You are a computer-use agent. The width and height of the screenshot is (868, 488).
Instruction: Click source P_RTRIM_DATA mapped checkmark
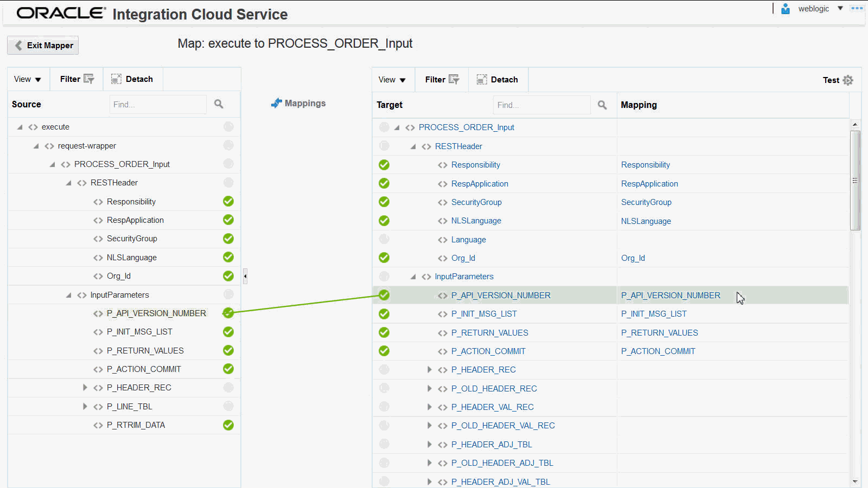(228, 425)
